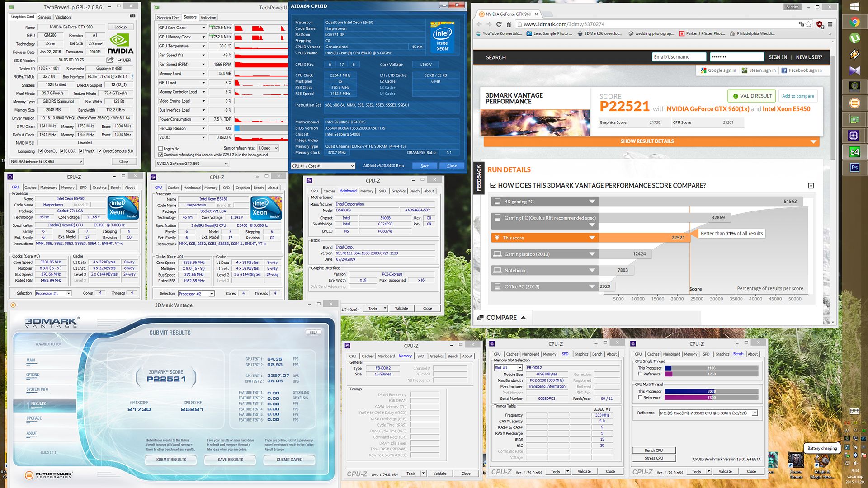Image resolution: width=868 pixels, height=488 pixels.
Task: Open Chrome from the side taskbar
Action: (854, 22)
